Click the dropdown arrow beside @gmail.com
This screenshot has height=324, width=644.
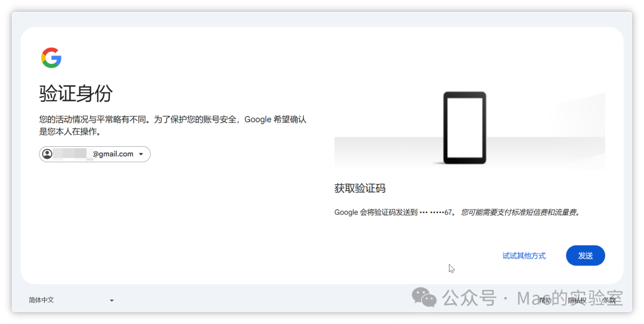point(141,154)
